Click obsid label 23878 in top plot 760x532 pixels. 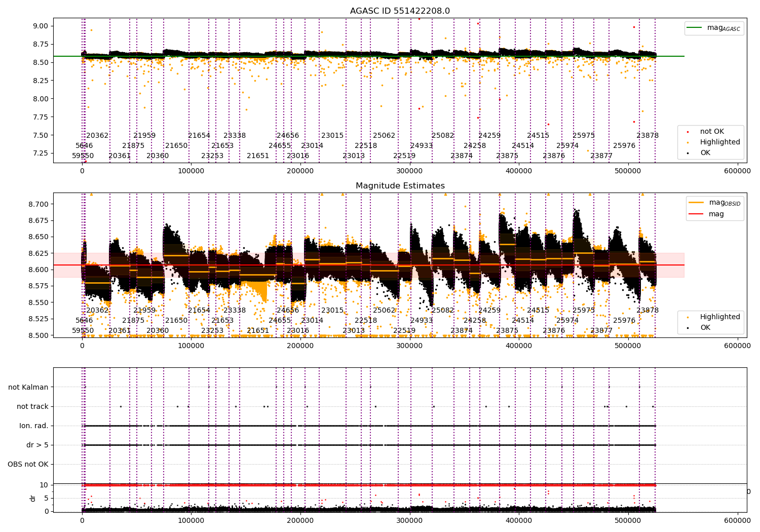coord(648,135)
